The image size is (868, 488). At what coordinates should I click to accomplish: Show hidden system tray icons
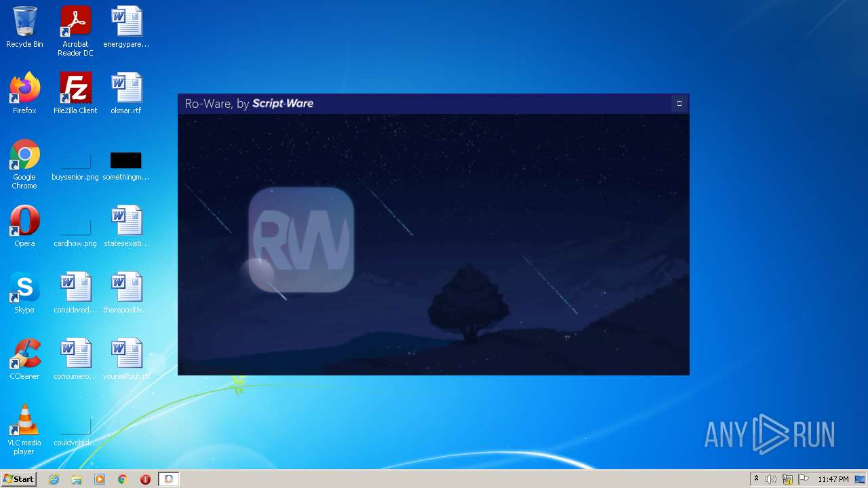(756, 479)
